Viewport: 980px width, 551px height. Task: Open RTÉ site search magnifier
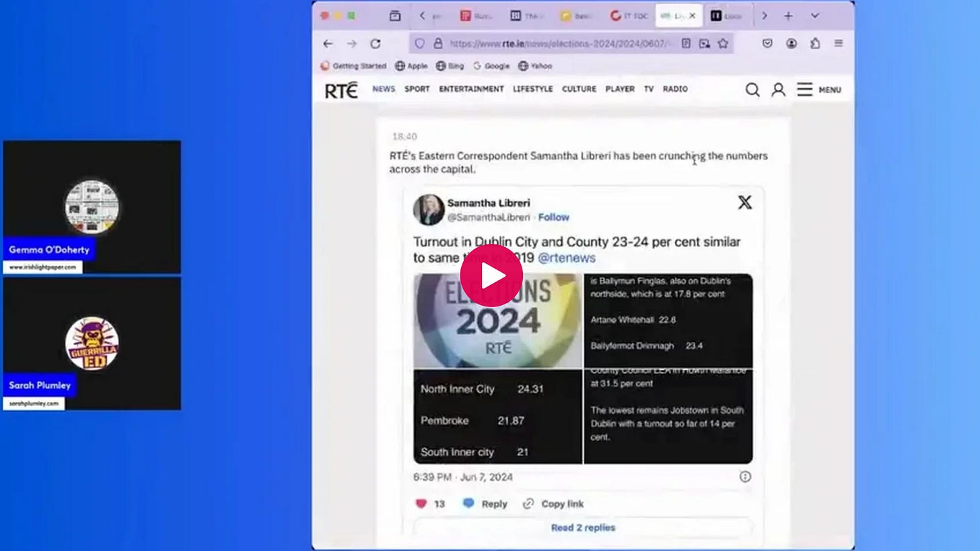tap(753, 90)
